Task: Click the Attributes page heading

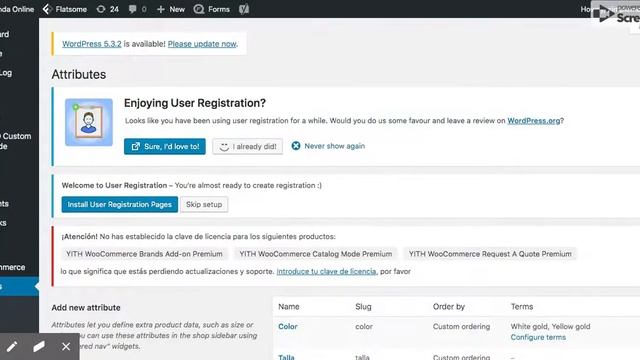Action: pyautogui.click(x=79, y=74)
